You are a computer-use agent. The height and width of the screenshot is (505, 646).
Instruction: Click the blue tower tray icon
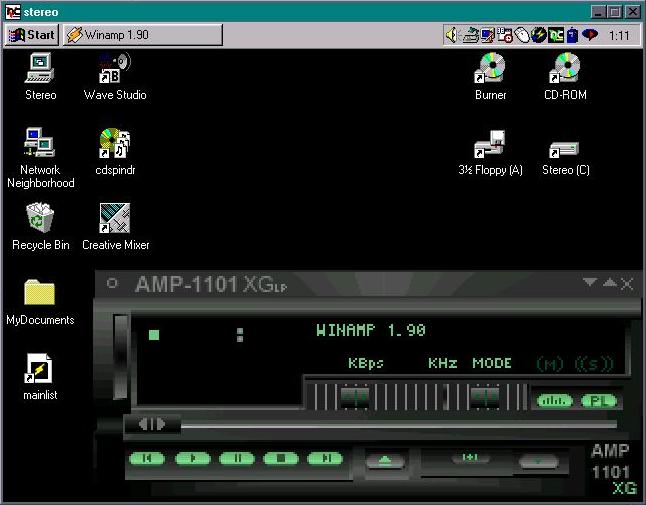coord(572,35)
